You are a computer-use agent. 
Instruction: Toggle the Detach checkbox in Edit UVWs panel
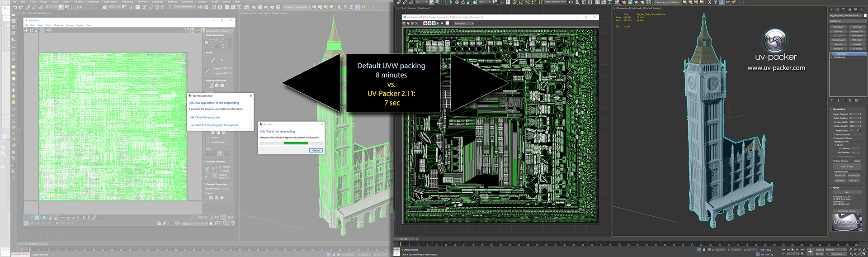tap(208, 138)
